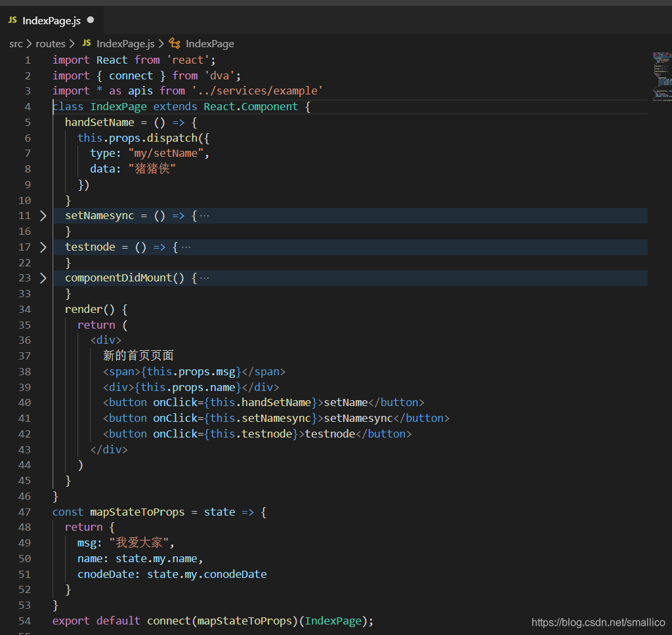Screen dimensions: 672x635
Task: Click the export default connect statement
Action: [213, 621]
